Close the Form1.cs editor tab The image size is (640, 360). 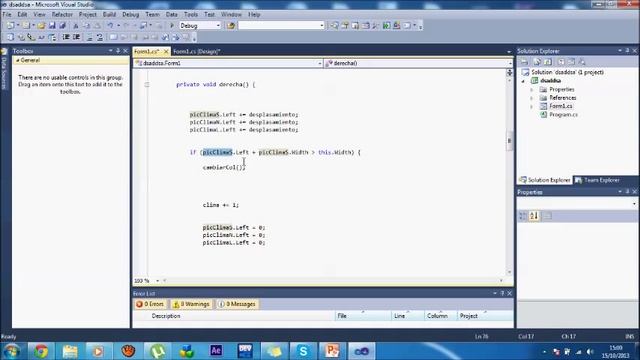166,51
